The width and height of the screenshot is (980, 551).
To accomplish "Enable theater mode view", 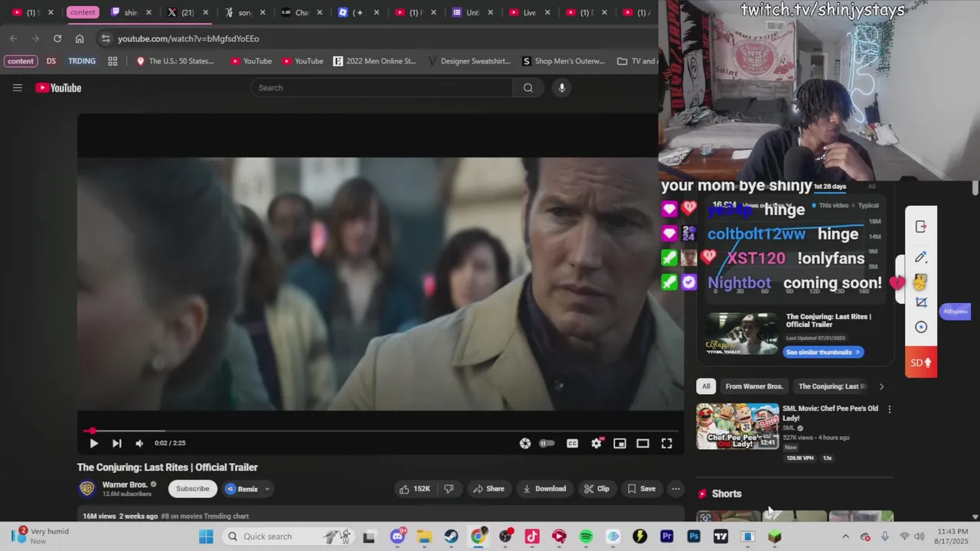I will [x=643, y=443].
